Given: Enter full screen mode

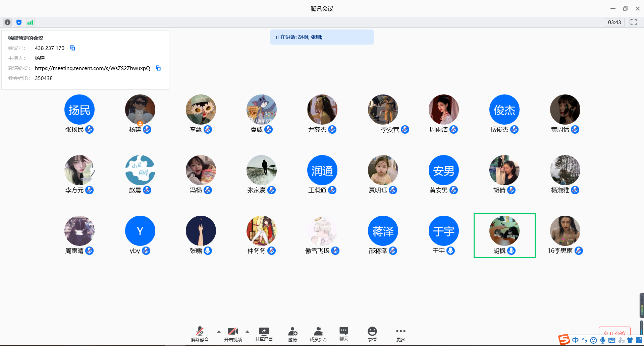Looking at the screenshot, I should point(633,22).
